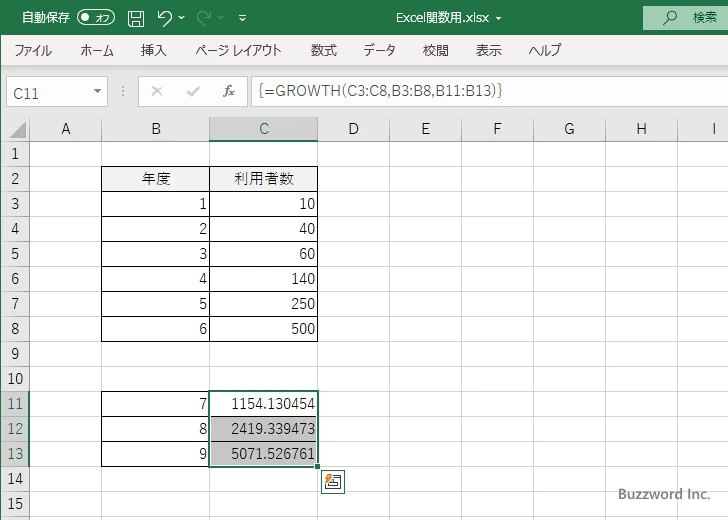This screenshot has width=728, height=520.
Task: Click the search magnifier icon
Action: point(670,18)
